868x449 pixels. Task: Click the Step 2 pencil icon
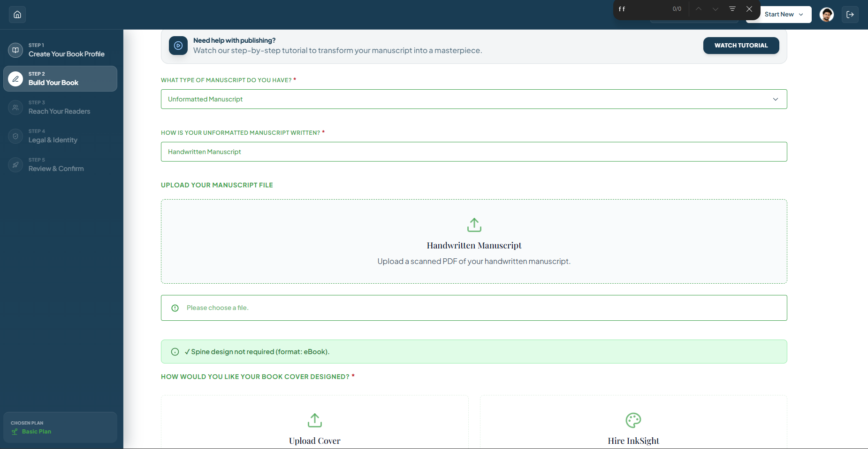[15, 79]
